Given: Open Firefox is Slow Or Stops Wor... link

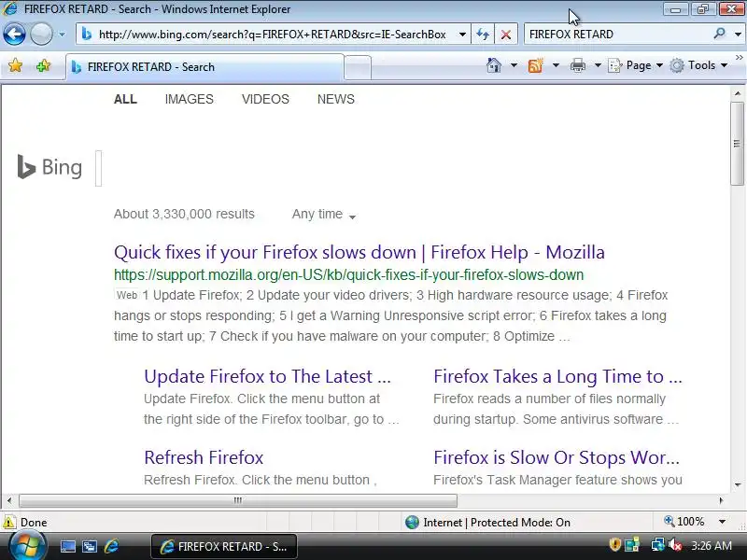Looking at the screenshot, I should point(557,457).
